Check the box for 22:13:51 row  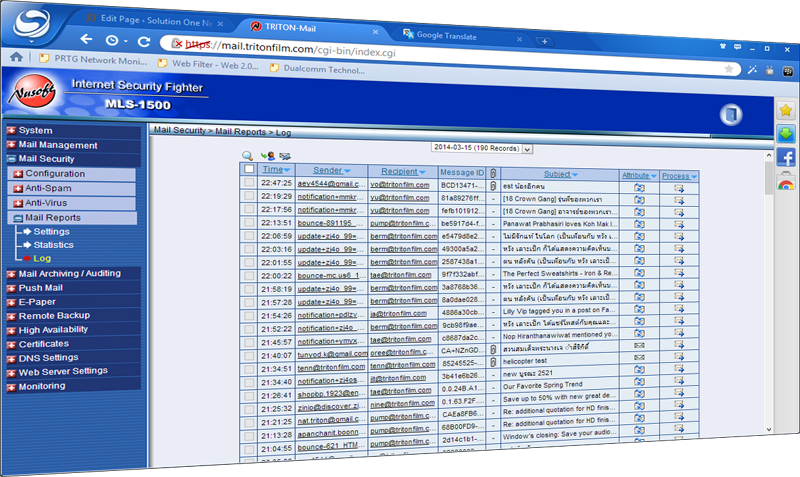point(248,222)
